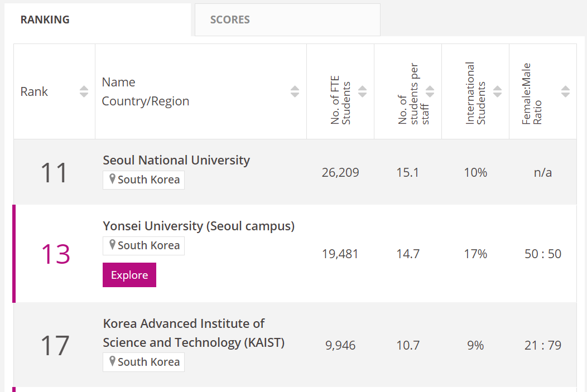
Task: Open Yonsei University (Seoul campus) link
Action: [199, 226]
